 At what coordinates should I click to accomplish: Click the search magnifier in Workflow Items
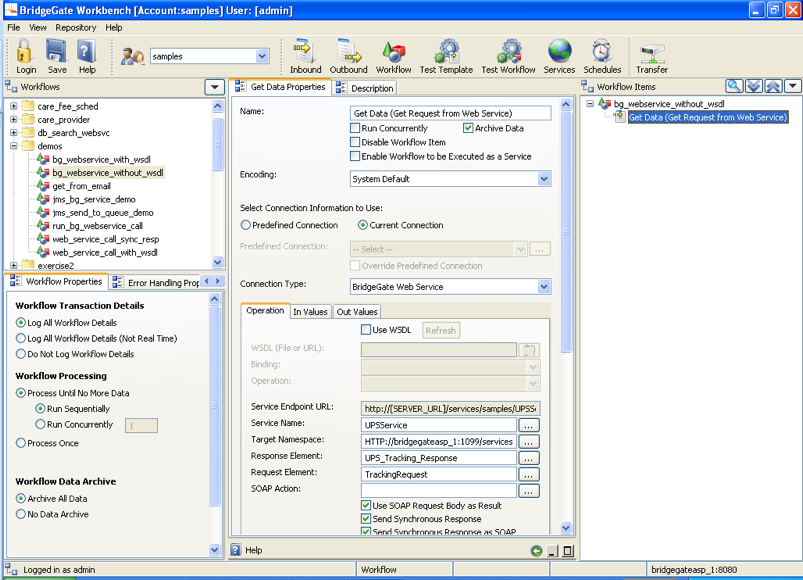pos(734,86)
